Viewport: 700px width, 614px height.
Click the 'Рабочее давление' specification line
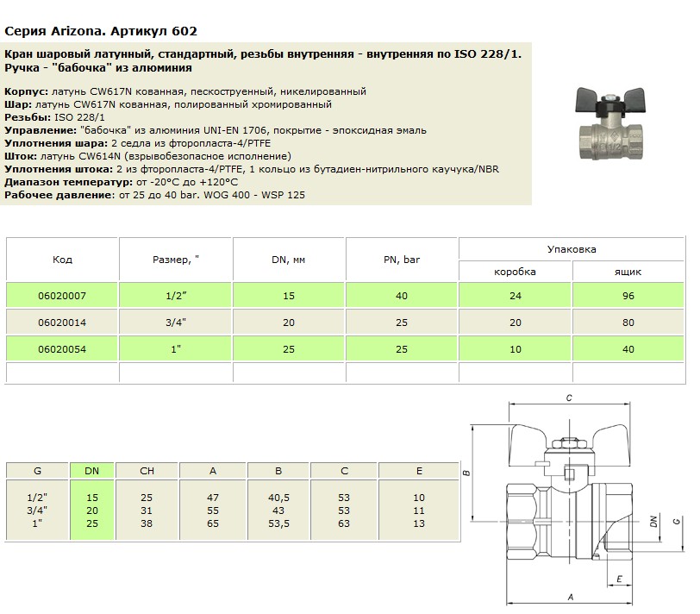coord(154,196)
